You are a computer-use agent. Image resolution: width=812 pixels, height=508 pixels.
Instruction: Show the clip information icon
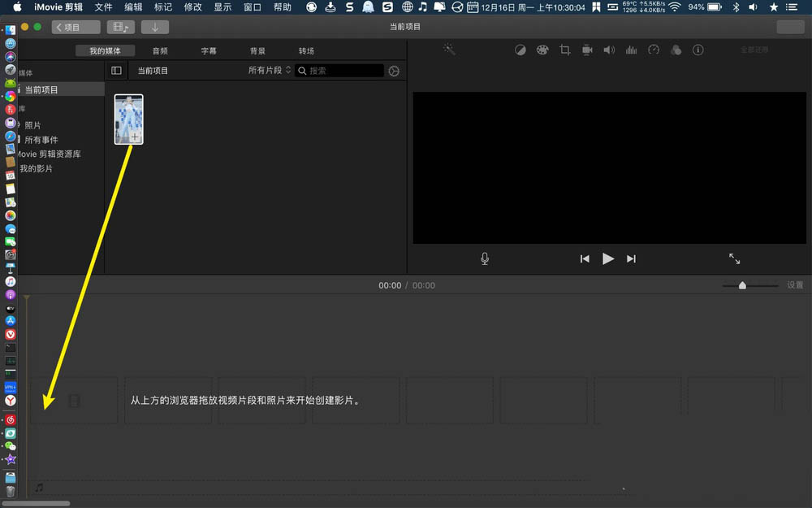pos(698,50)
